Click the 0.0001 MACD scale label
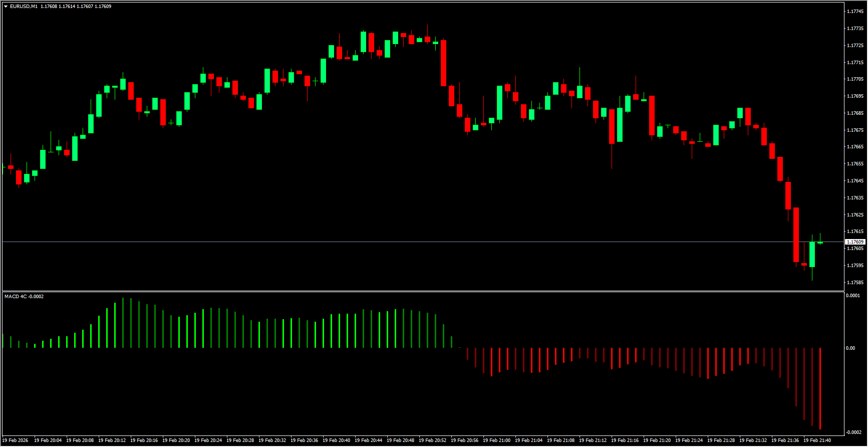This screenshot has width=868, height=447. [852, 296]
